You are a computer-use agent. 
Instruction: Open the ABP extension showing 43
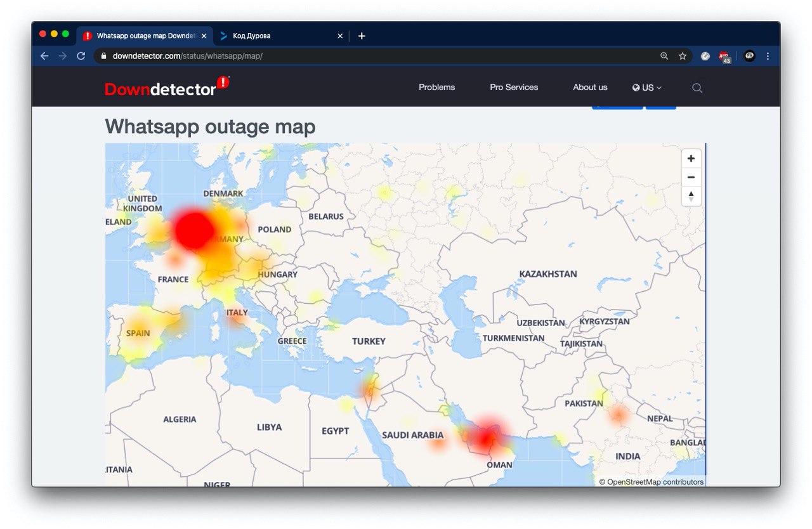(x=724, y=57)
